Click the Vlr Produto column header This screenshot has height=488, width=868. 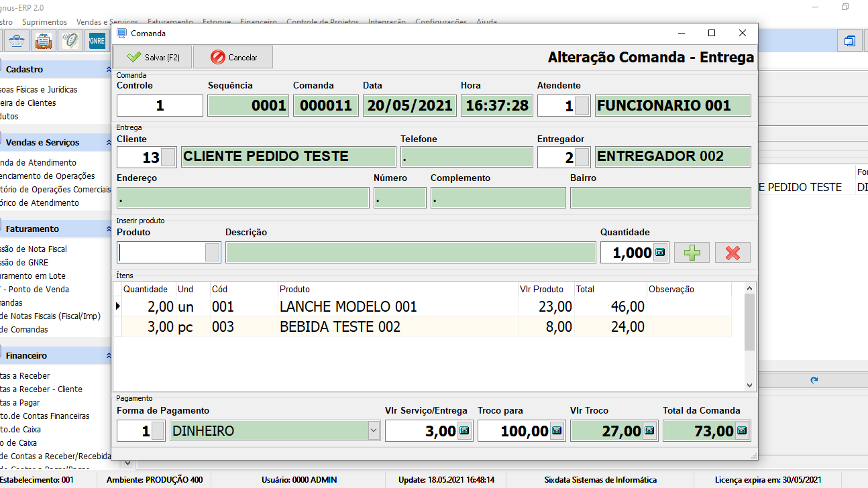[546, 290]
